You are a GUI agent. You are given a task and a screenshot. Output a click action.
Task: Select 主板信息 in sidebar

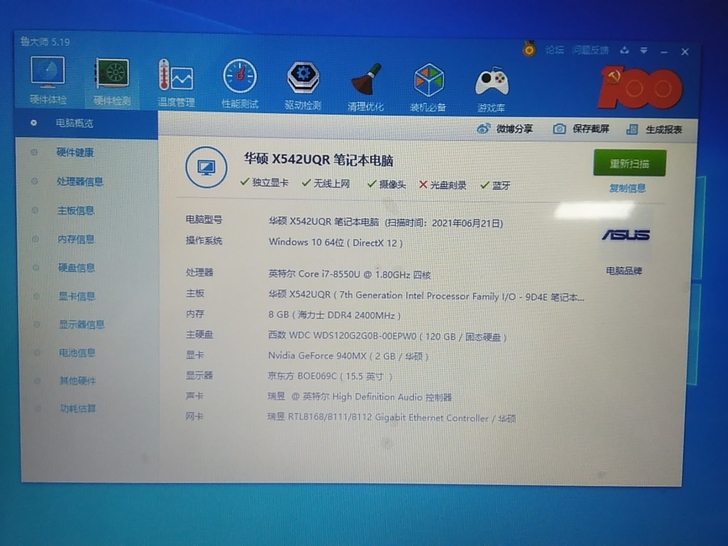click(x=76, y=211)
